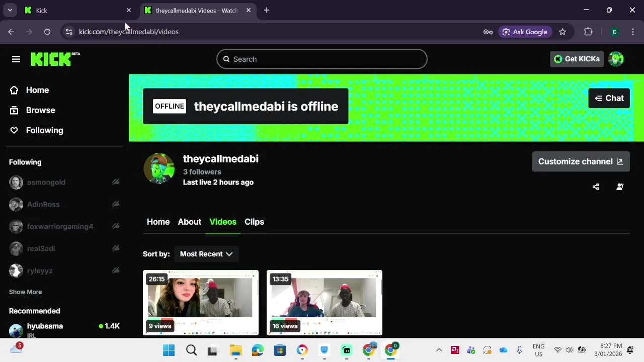Viewport: 644px width, 362px height.
Task: Switch to the channel Home tab
Action: (x=158, y=222)
